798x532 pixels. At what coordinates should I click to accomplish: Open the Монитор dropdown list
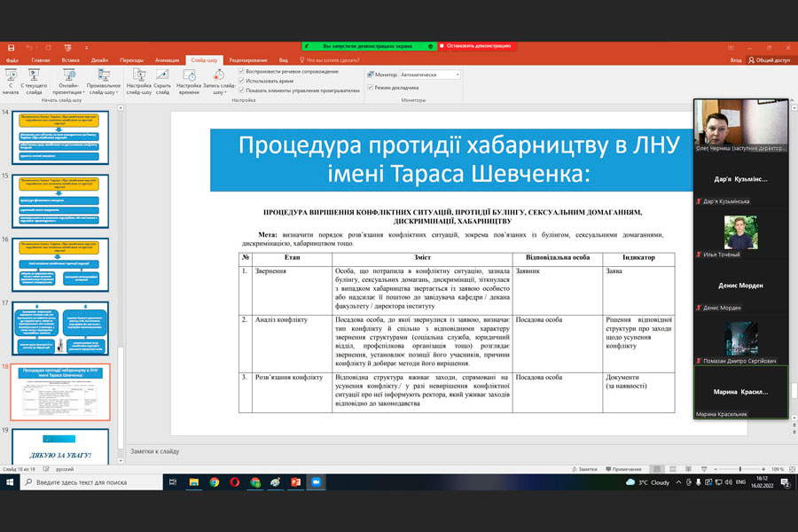457,75
